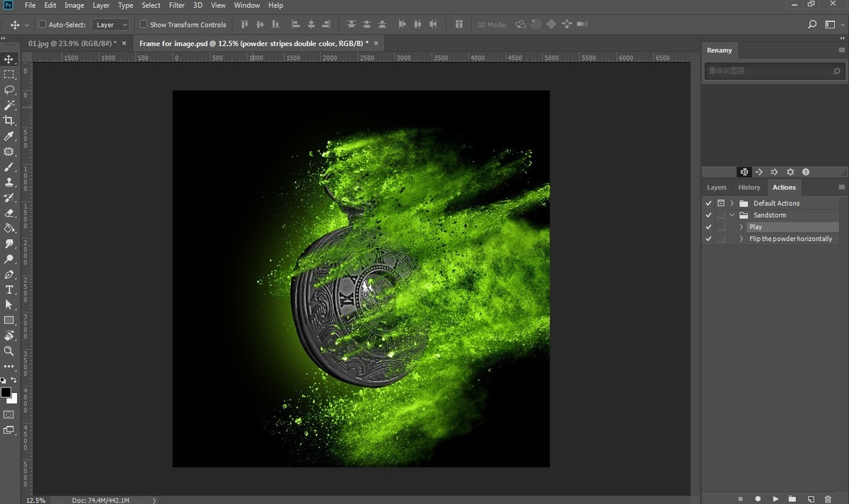This screenshot has height=504, width=849.
Task: Pick the Eyedropper tool
Action: click(x=9, y=136)
